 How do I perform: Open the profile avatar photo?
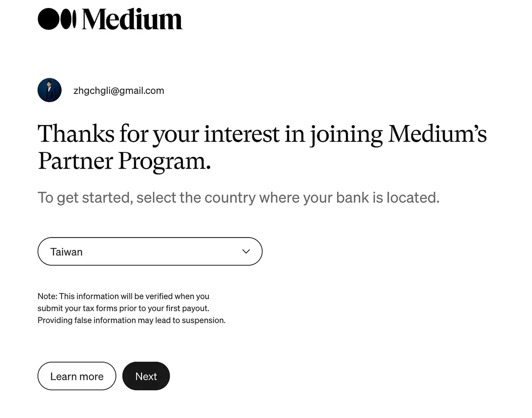(50, 90)
